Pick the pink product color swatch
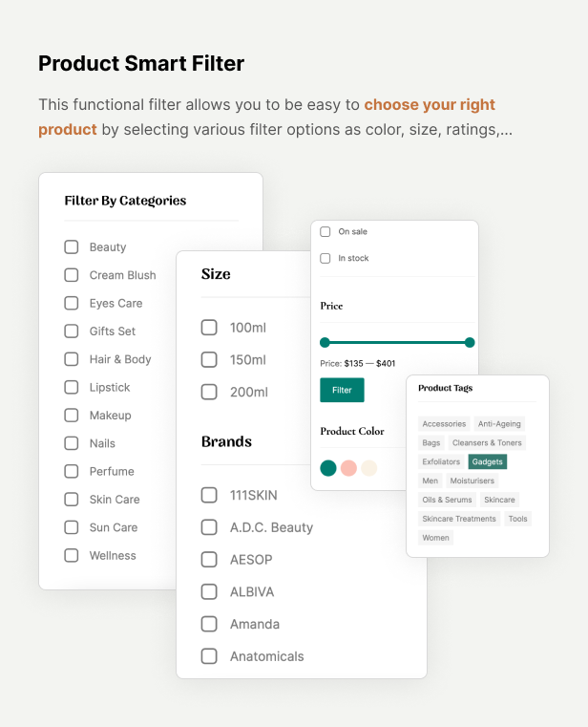 [348, 468]
